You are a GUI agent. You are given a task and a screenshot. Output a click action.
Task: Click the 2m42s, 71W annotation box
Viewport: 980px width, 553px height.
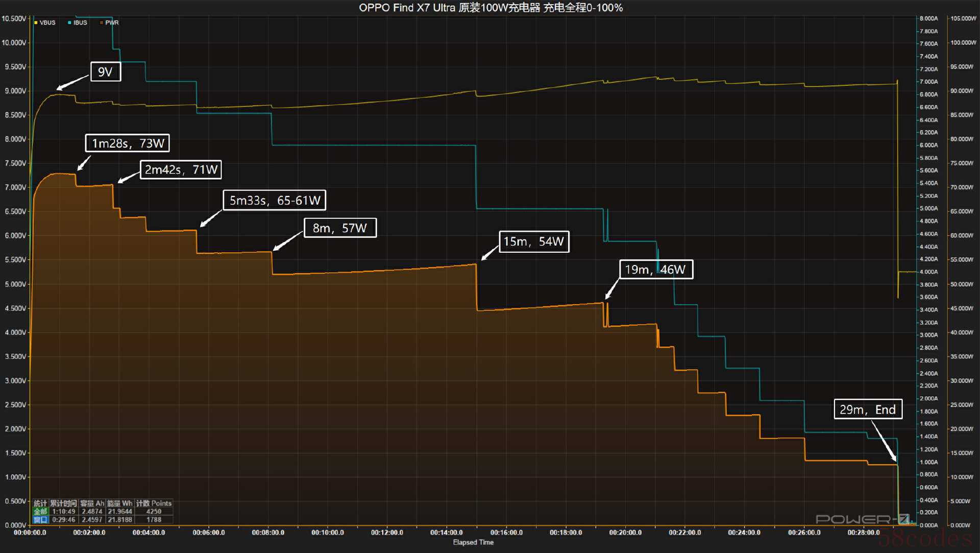coord(181,170)
